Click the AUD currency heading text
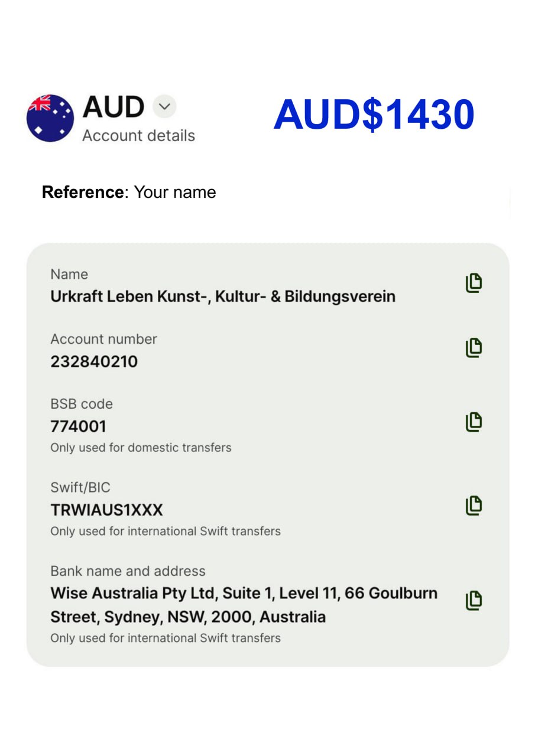Image resolution: width=535 pixels, height=756 pixels. (x=114, y=107)
